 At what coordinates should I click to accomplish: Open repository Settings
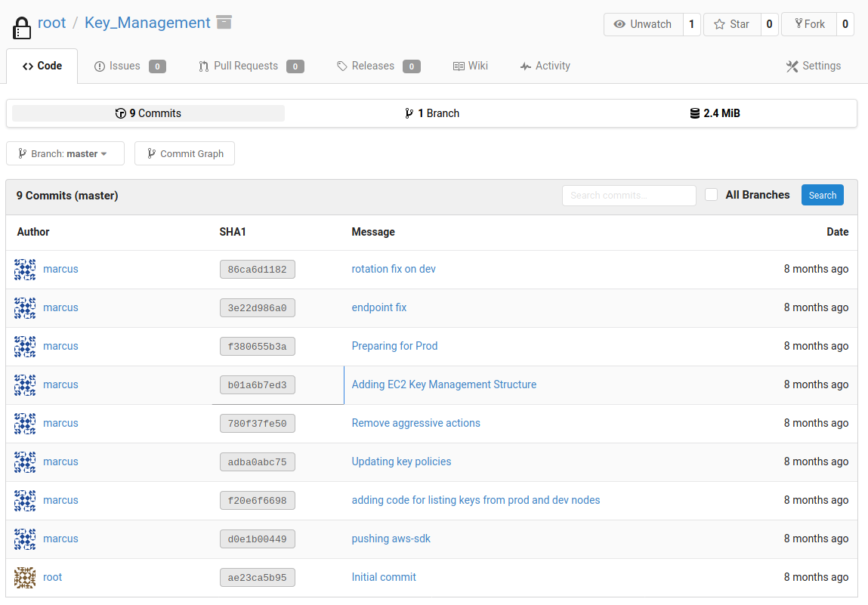point(813,66)
